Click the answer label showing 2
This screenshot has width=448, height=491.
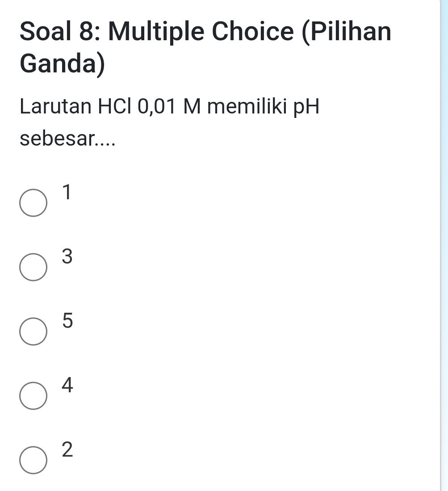coord(67,451)
